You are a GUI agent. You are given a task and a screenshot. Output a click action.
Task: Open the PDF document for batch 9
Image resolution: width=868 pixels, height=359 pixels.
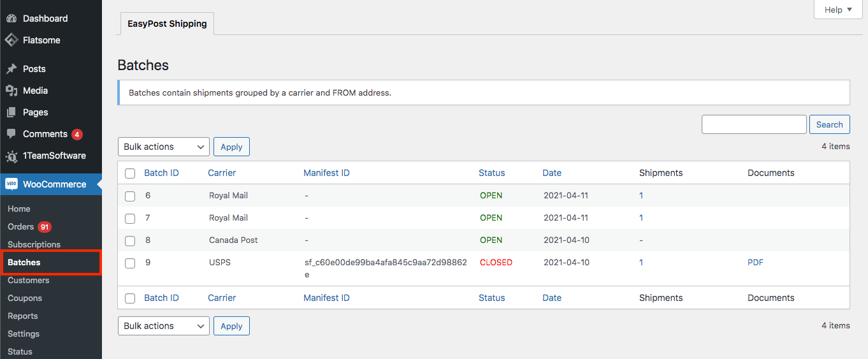755,262
